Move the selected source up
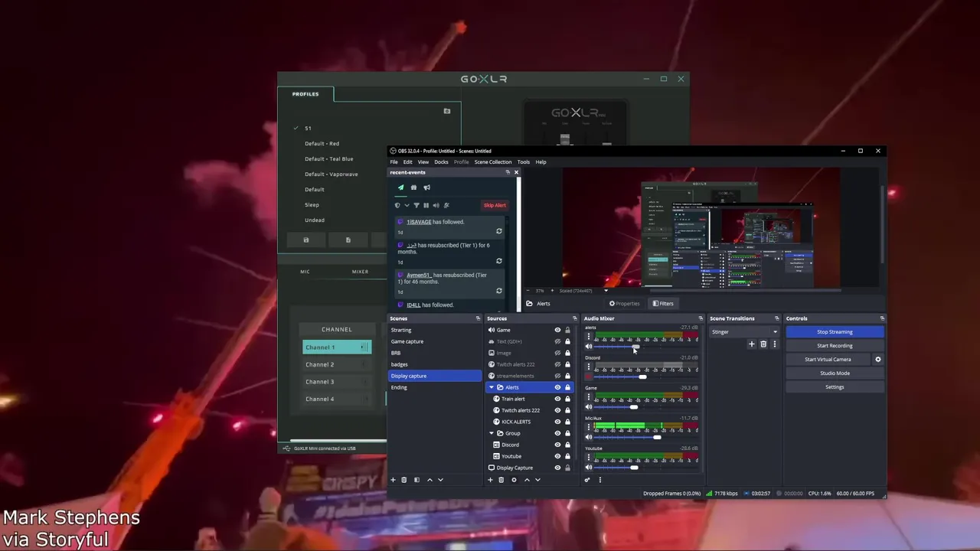Screen dimensions: 980x551 (527, 480)
